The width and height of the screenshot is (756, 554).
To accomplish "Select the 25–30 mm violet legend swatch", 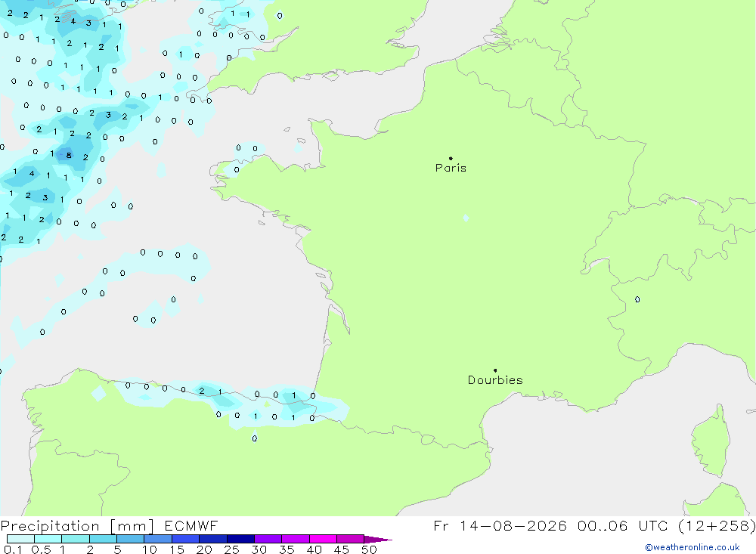I will pos(240,539).
